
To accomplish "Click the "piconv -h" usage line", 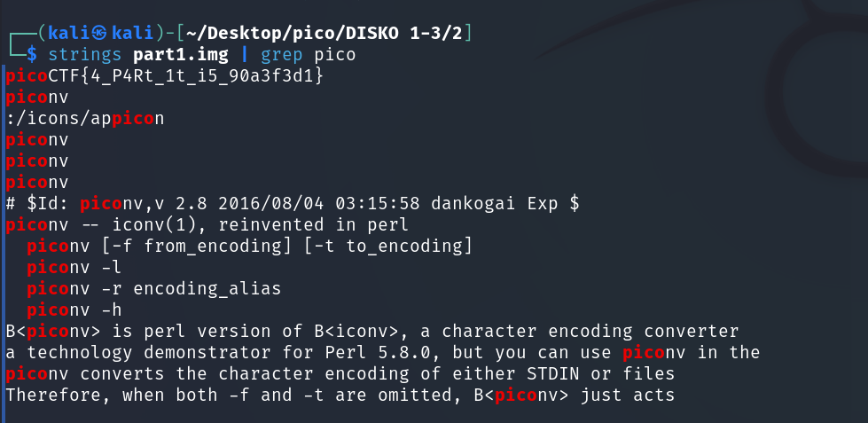I will (74, 309).
